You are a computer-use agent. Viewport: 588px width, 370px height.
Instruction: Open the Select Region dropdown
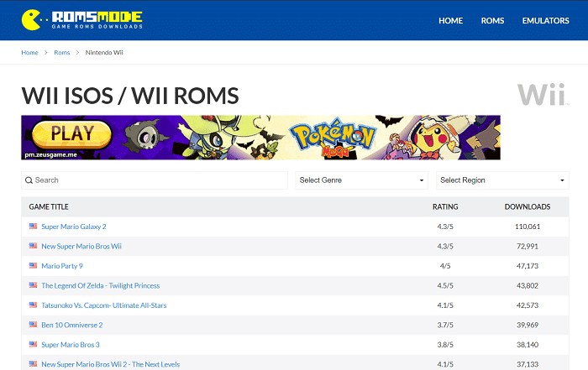click(x=502, y=180)
